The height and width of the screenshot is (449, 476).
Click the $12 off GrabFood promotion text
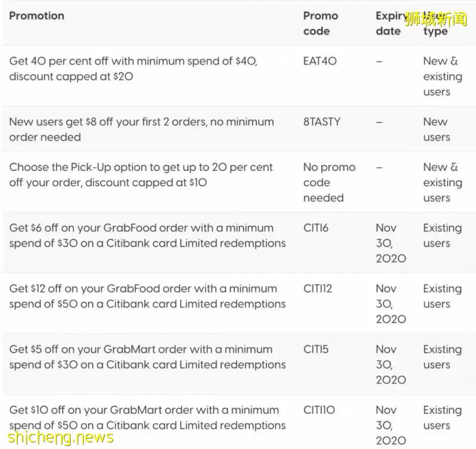point(148,296)
